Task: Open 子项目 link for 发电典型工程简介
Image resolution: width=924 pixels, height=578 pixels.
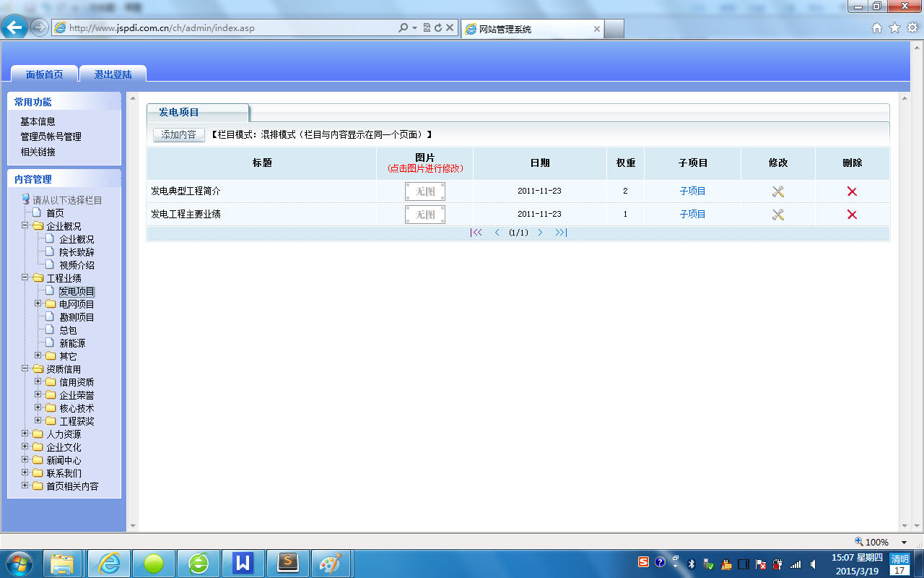Action: 692,191
